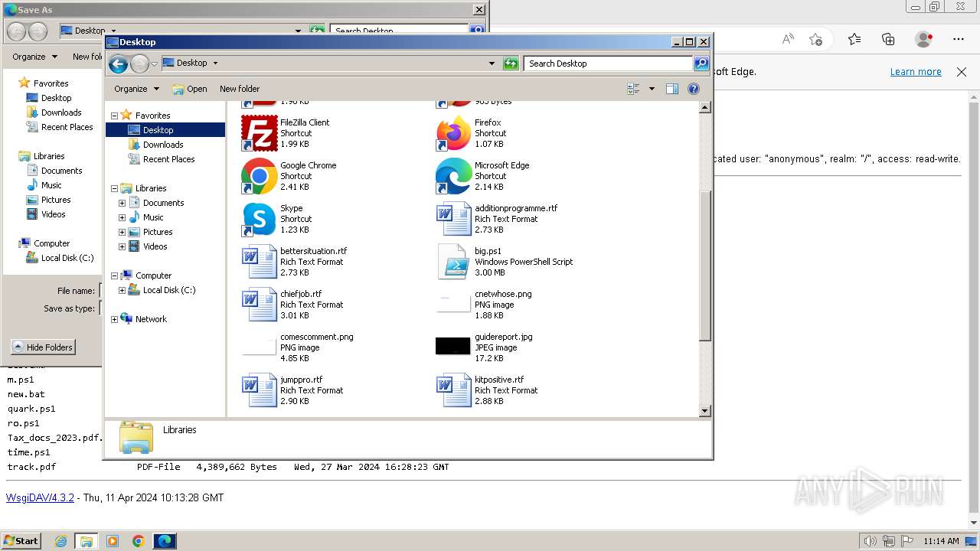Open the recent pages dropdown arrow
Viewport: 980px width, 551px height.
pyautogui.click(x=154, y=64)
